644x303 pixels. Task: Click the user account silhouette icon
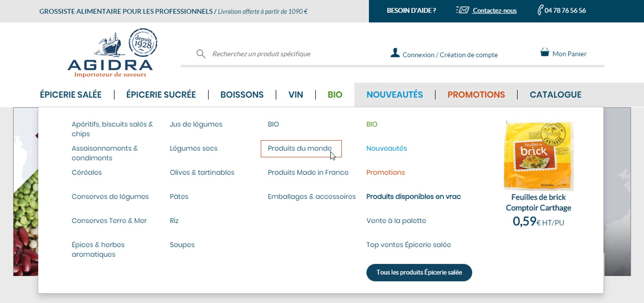(395, 53)
